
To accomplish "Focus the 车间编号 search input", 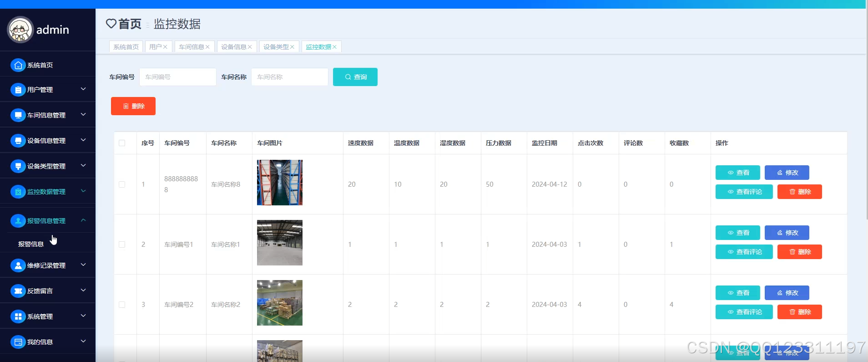I will tap(178, 77).
